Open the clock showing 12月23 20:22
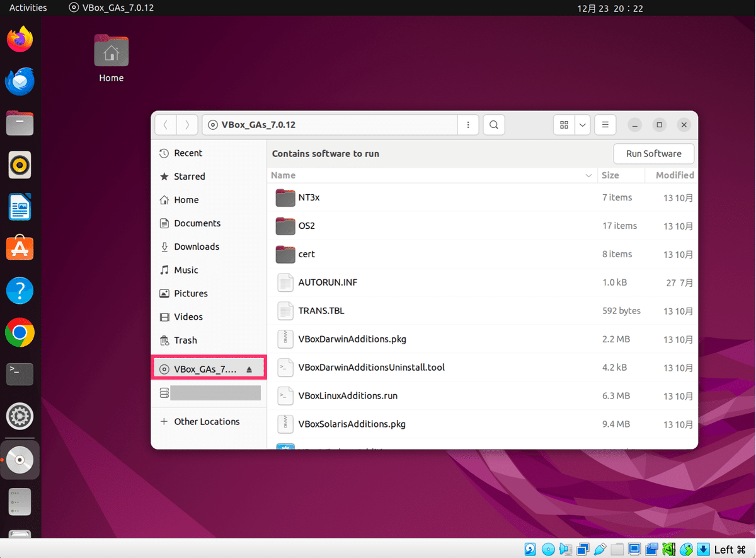 tap(610, 8)
